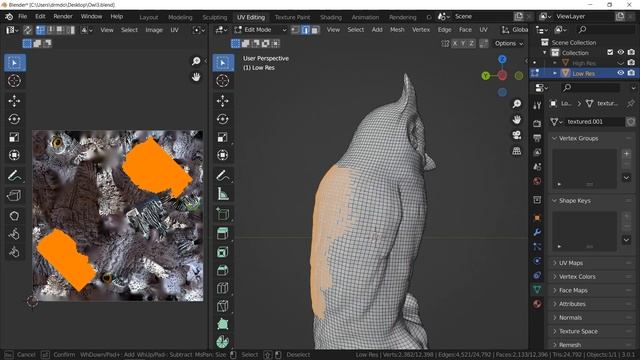The image size is (640, 360).
Task: Open the Edit Mode dropdown
Action: click(x=260, y=30)
